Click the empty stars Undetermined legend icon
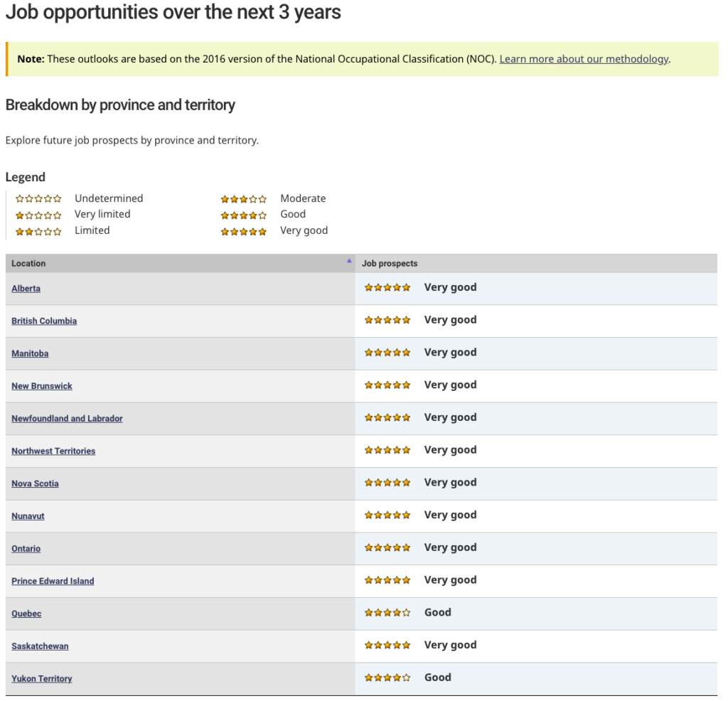This screenshot has width=728, height=701. [39, 199]
